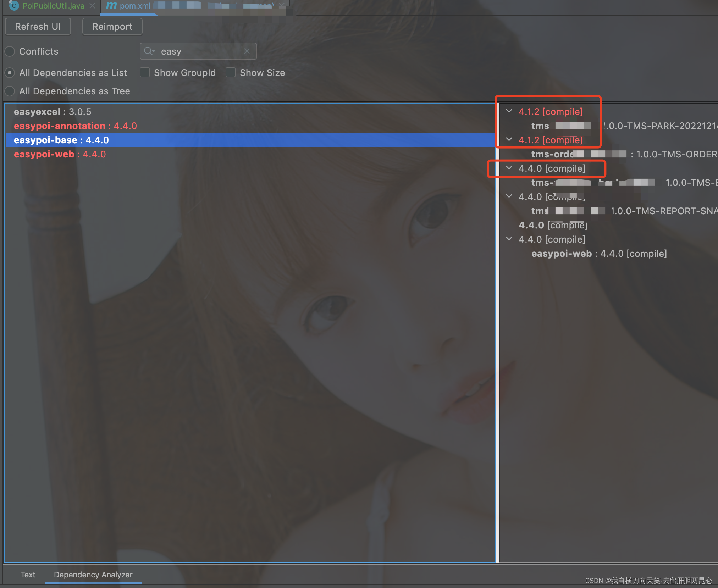Viewport: 718px width, 588px height.
Task: Click the Maven icon on pom.xml tab
Action: pos(111,6)
